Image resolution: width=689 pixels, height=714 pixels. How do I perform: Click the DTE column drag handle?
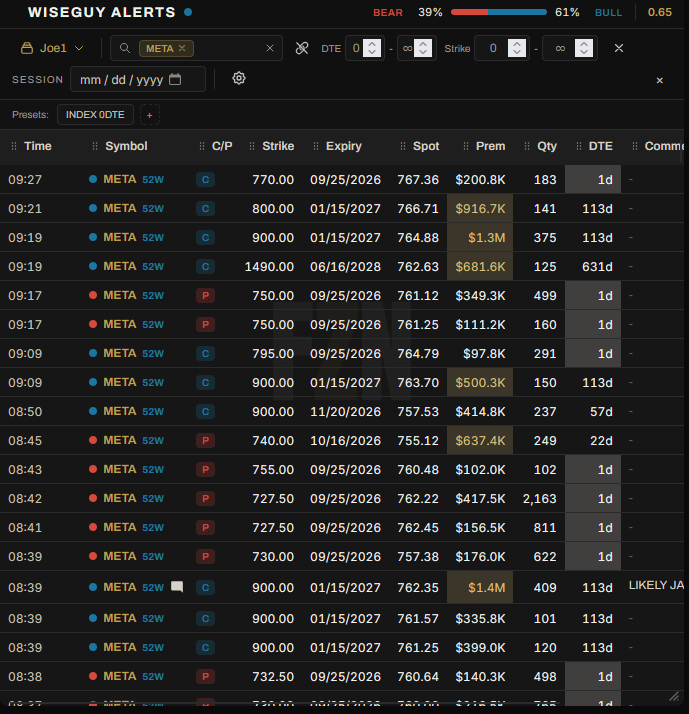(579, 146)
